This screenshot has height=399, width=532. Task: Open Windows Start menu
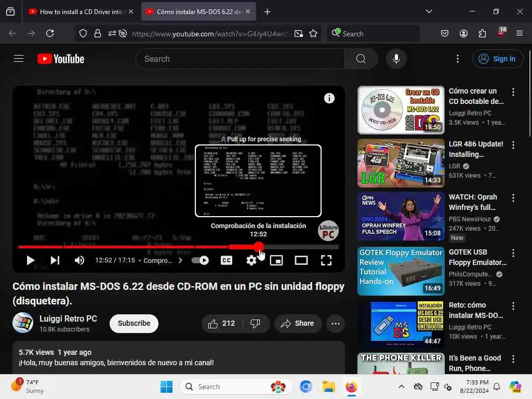[x=166, y=387]
